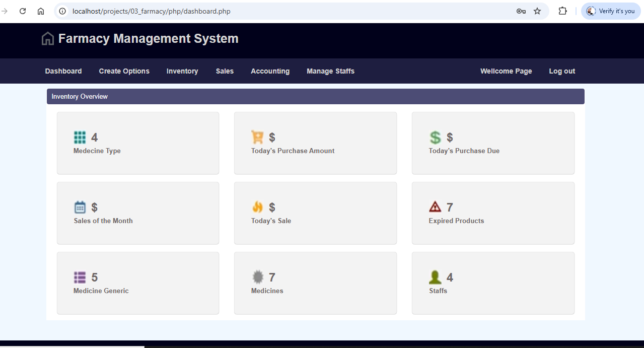Open the Wellcome Page link
The width and height of the screenshot is (644, 348).
coord(506,71)
